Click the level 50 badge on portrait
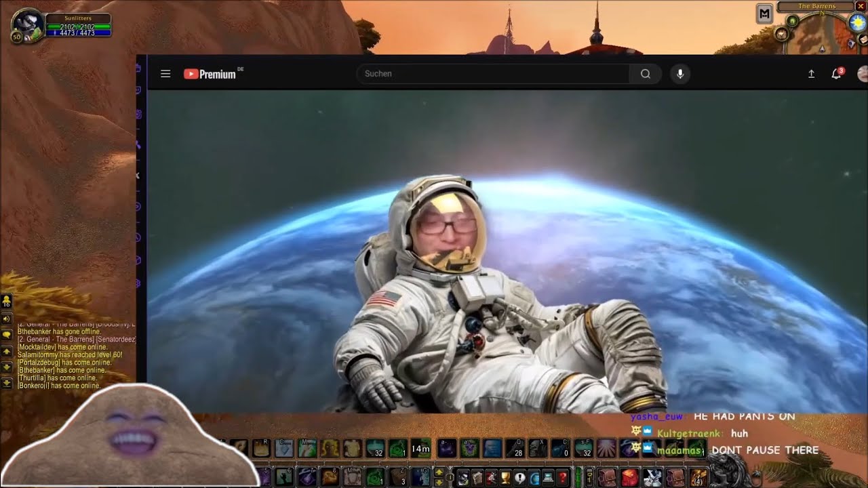 (x=16, y=37)
